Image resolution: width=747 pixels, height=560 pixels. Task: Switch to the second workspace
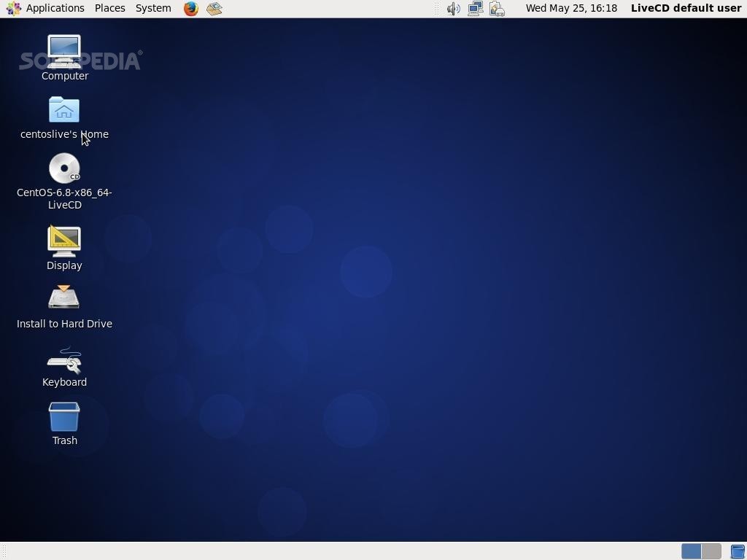click(711, 551)
